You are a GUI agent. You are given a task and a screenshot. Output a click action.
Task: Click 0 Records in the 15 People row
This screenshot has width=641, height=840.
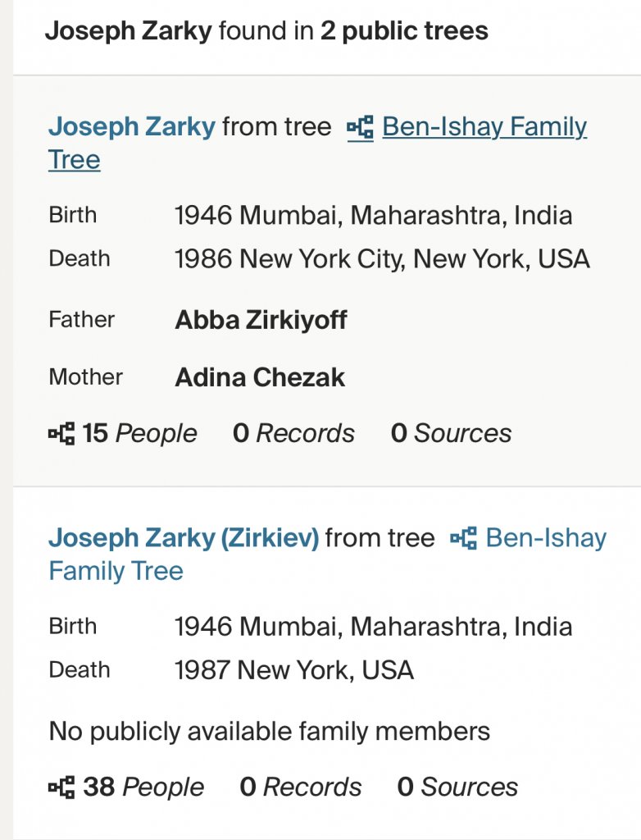click(x=293, y=433)
